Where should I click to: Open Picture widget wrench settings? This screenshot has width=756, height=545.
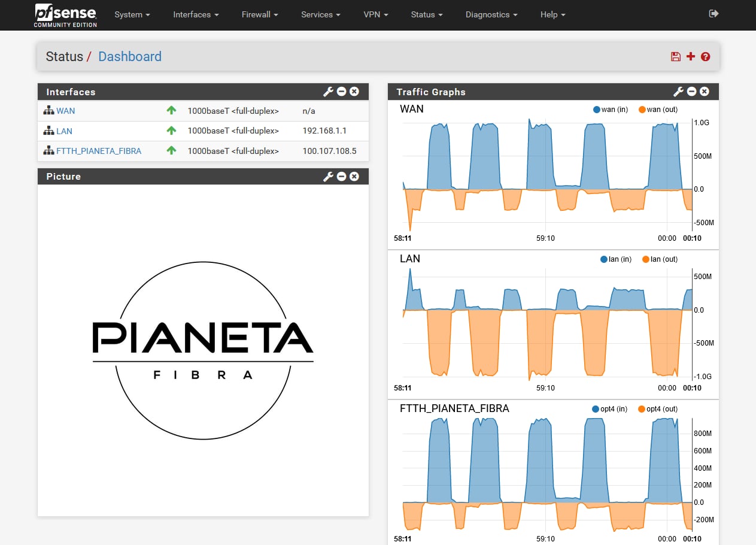(327, 176)
